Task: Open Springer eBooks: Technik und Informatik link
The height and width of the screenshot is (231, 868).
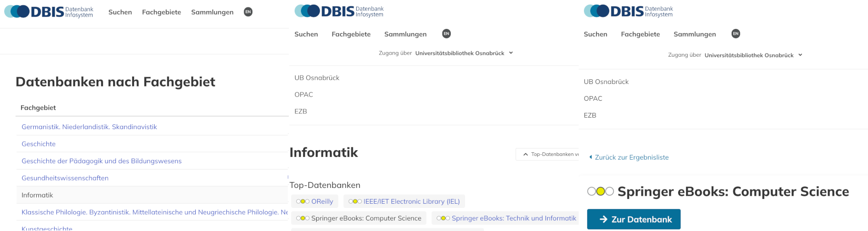Action: [513, 218]
